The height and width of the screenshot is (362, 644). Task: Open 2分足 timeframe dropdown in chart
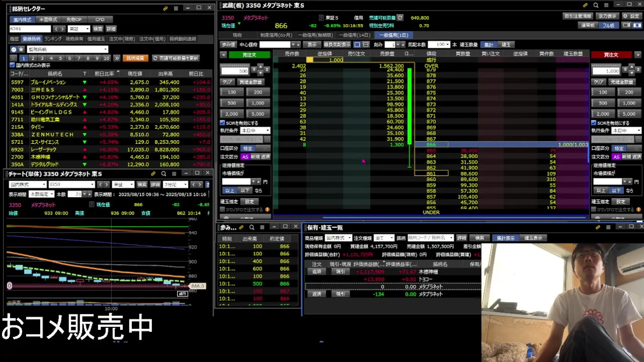click(176, 185)
